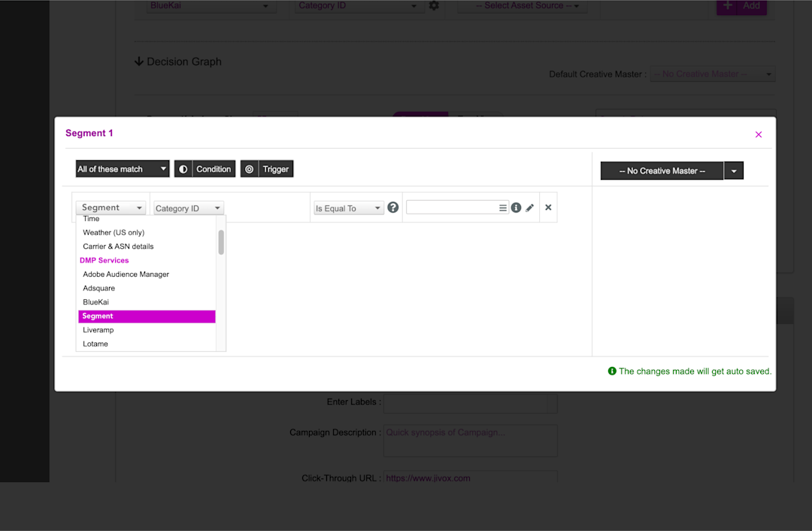Click the info icon beside value field
The height and width of the screenshot is (531, 812).
tap(517, 208)
